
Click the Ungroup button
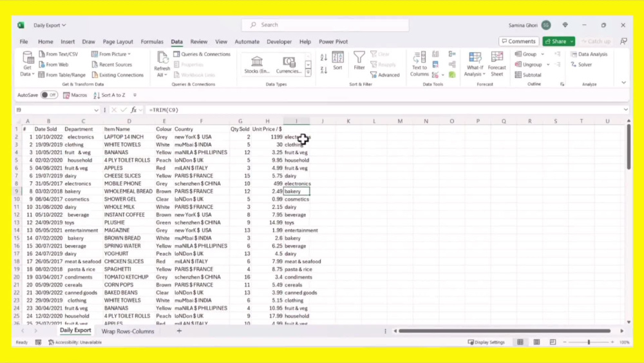pos(529,64)
